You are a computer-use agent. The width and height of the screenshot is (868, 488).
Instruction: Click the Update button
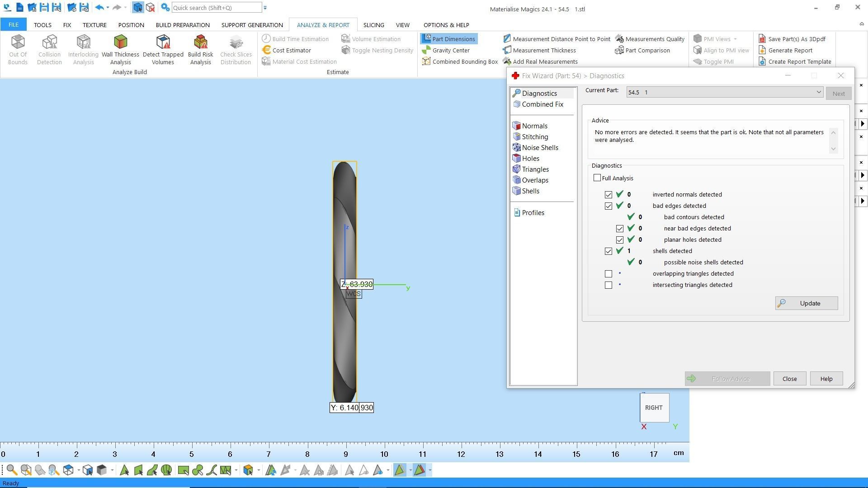point(806,303)
